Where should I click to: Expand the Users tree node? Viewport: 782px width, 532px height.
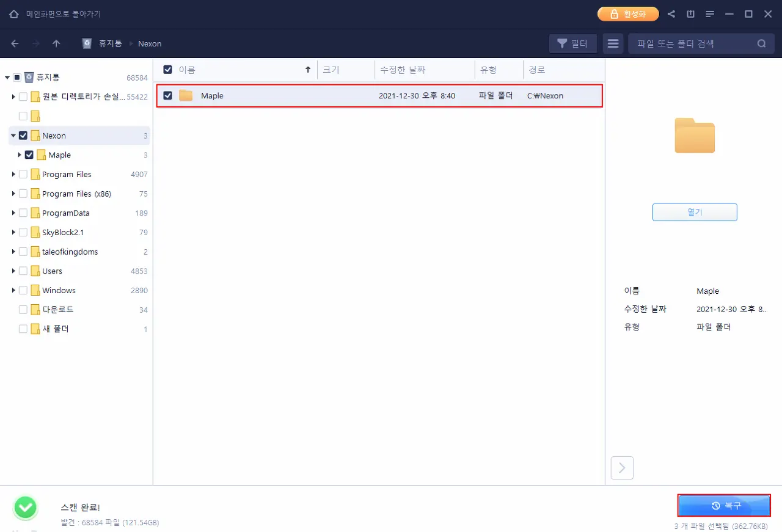click(x=13, y=271)
